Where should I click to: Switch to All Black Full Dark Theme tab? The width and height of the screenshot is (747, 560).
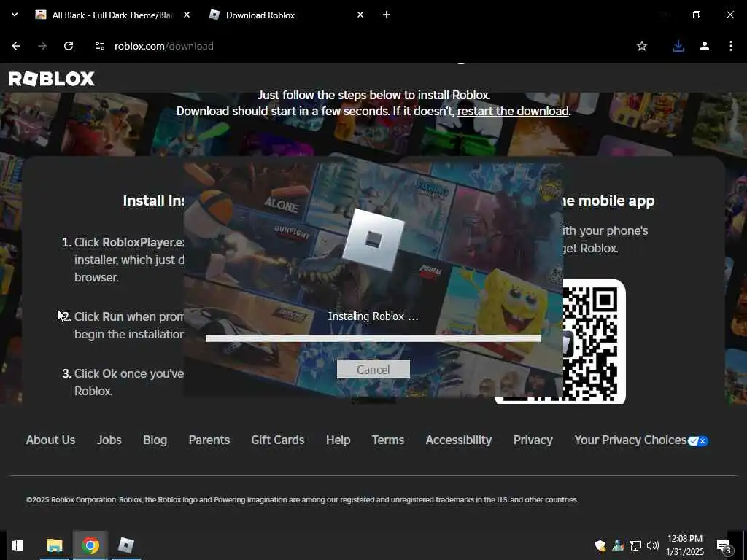(x=113, y=15)
